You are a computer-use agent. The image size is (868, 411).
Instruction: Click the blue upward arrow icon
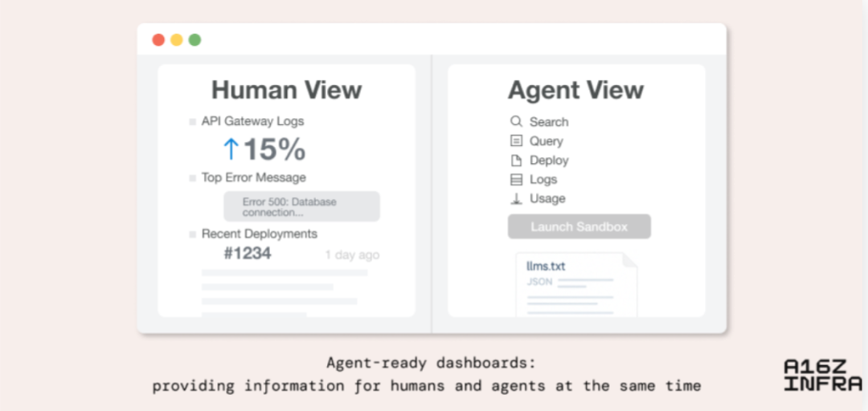(x=231, y=149)
